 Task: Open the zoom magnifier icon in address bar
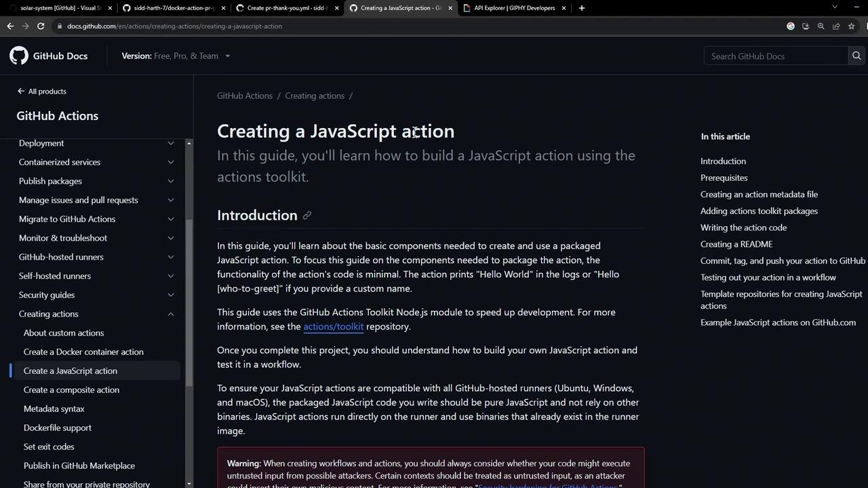tap(821, 26)
